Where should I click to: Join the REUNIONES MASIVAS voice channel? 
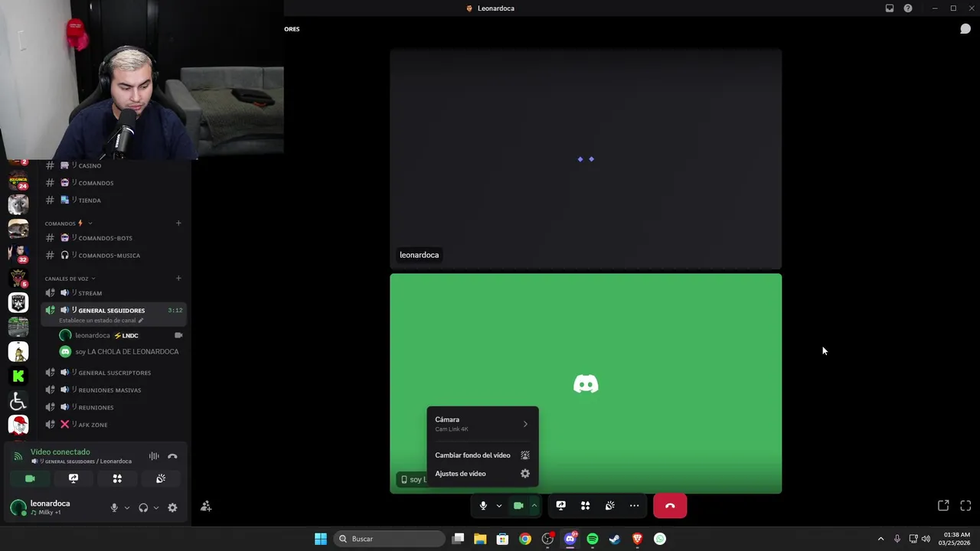coord(113,390)
